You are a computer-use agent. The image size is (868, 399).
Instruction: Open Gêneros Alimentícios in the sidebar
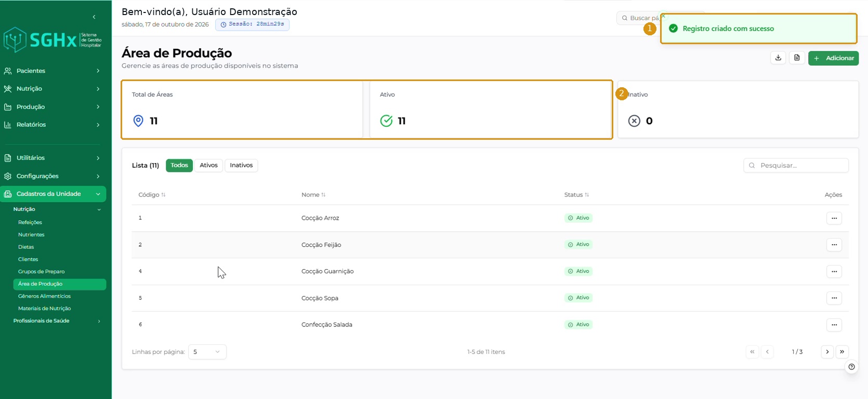tap(44, 296)
